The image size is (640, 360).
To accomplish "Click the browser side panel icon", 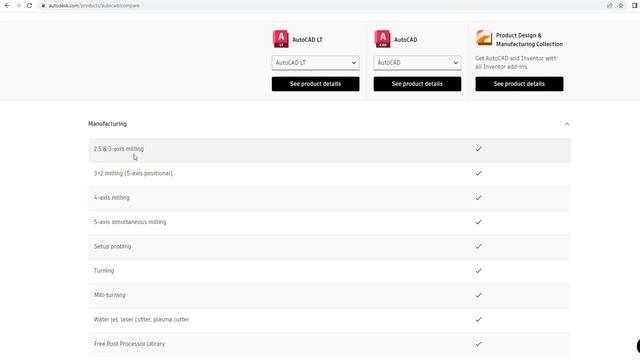I will pyautogui.click(x=635, y=6).
